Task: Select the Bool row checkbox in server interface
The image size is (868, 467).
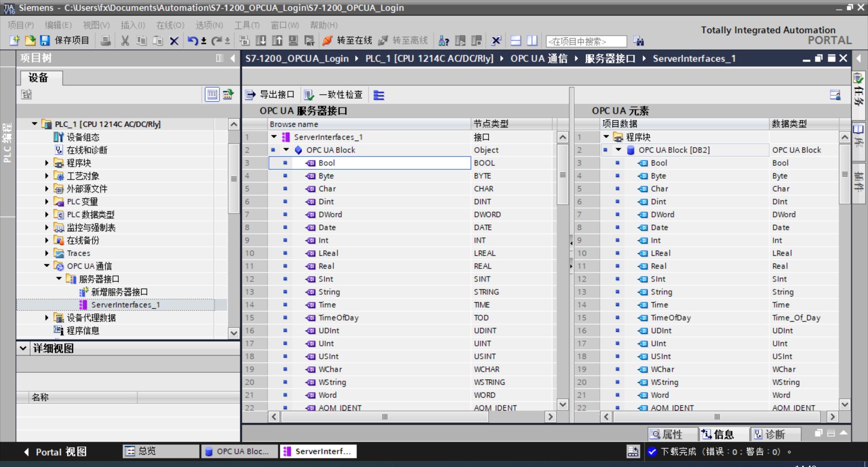Action: point(285,163)
